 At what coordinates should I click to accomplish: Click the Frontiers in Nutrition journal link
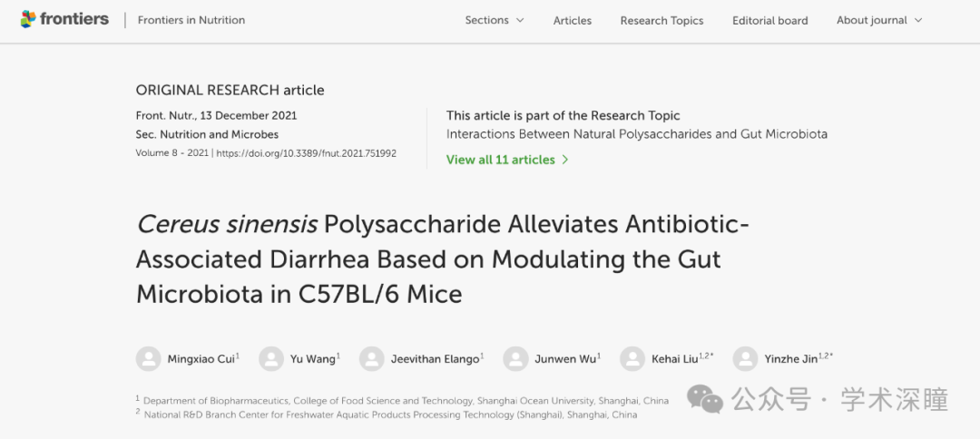pos(191,20)
